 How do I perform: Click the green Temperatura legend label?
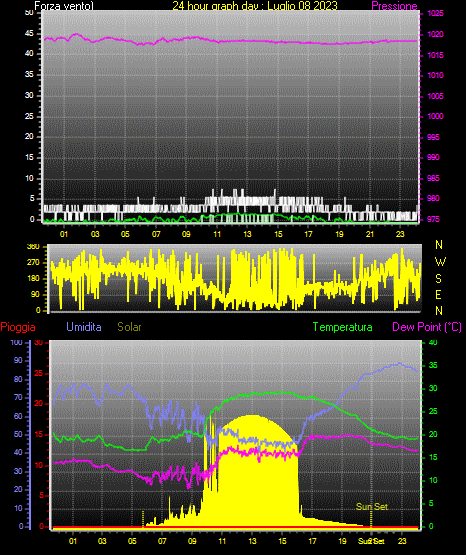[343, 327]
